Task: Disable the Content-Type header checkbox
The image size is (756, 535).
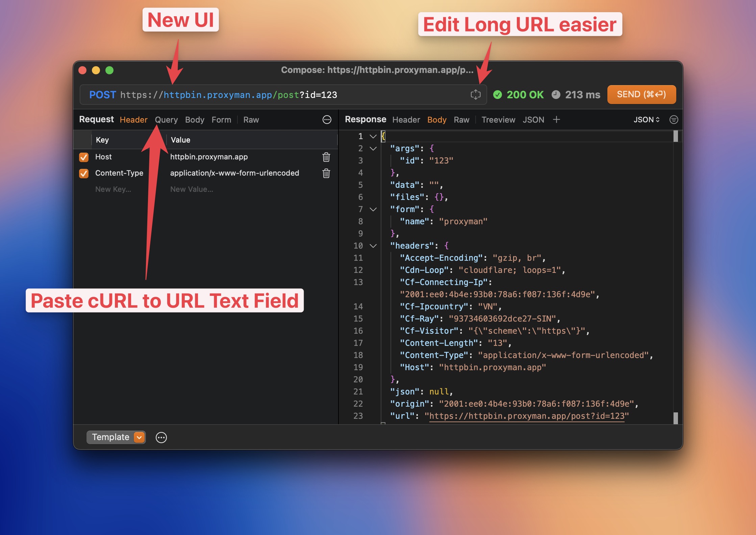Action: [x=84, y=173]
